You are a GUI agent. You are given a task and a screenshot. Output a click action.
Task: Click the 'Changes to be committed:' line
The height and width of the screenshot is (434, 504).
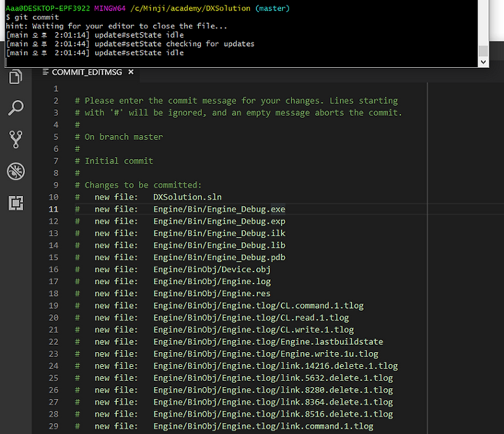pos(138,185)
